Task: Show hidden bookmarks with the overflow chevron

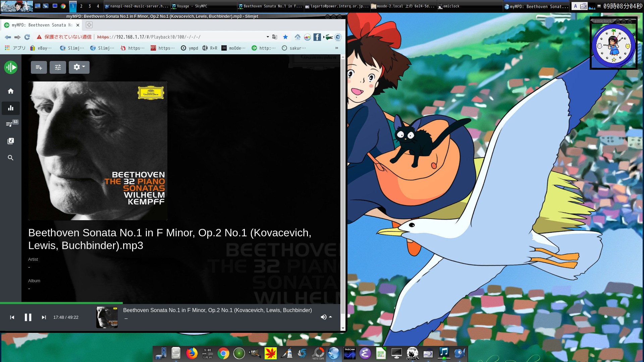Action: 336,48
